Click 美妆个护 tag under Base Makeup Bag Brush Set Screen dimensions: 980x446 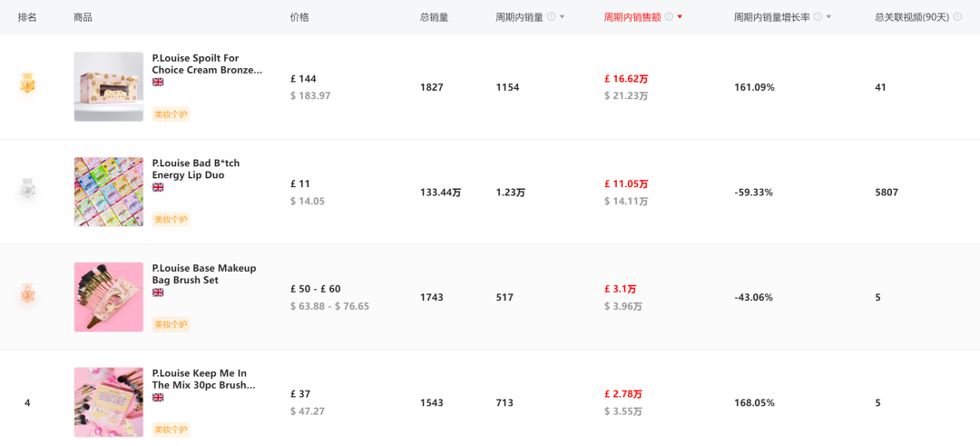(171, 324)
